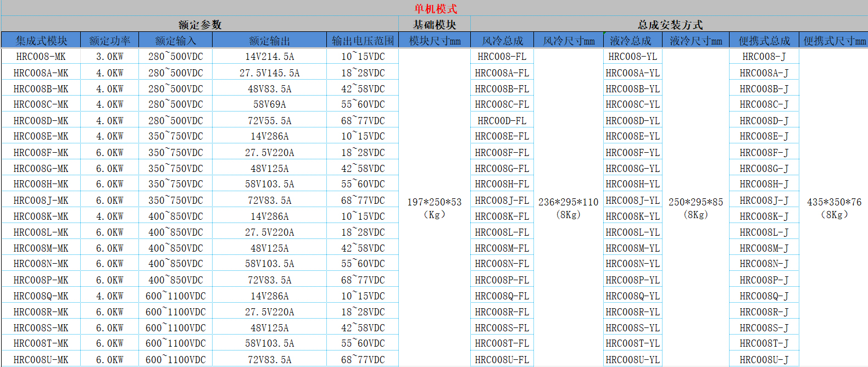Select the 输出电压范围 column header
Screen dimensions: 868x367
coord(363,41)
